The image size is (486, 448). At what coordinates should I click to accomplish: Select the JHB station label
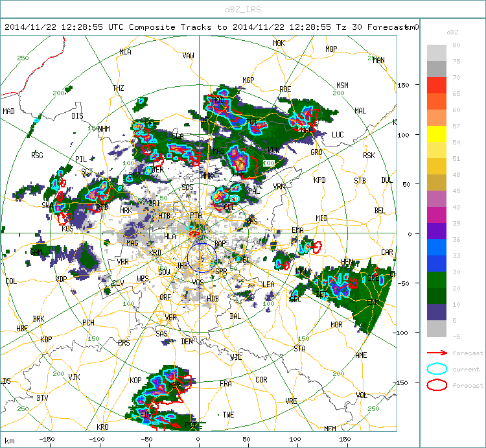pyautogui.click(x=182, y=265)
